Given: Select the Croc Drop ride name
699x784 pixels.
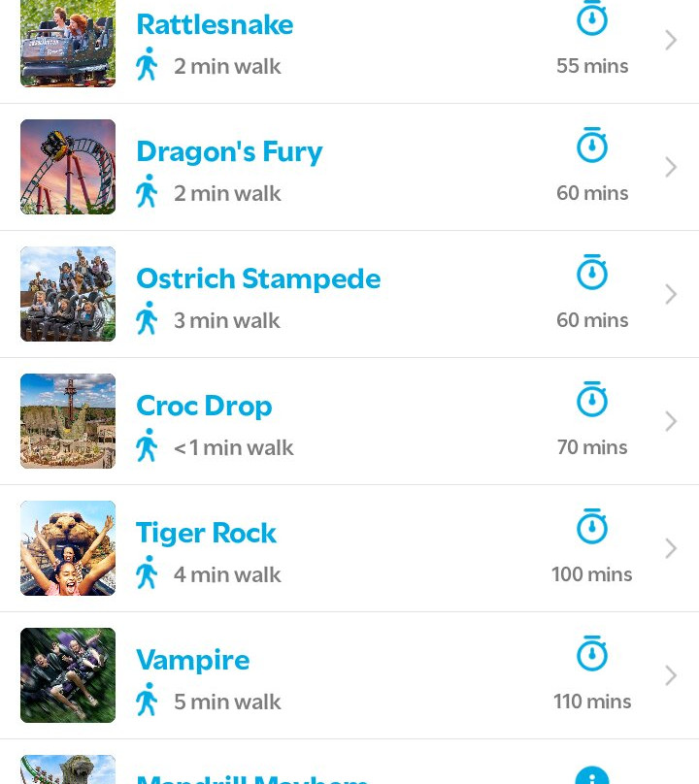Looking at the screenshot, I should pos(204,406).
